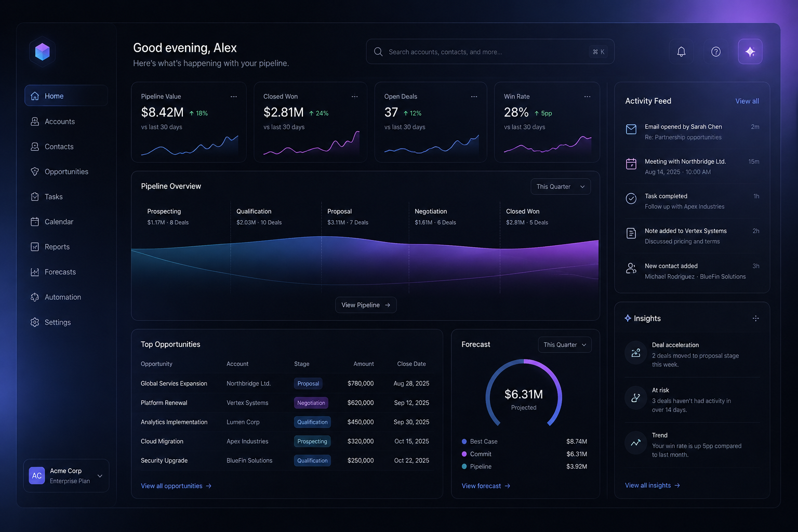
Task: Click the Win Rate sparkline chart
Action: pos(548,145)
